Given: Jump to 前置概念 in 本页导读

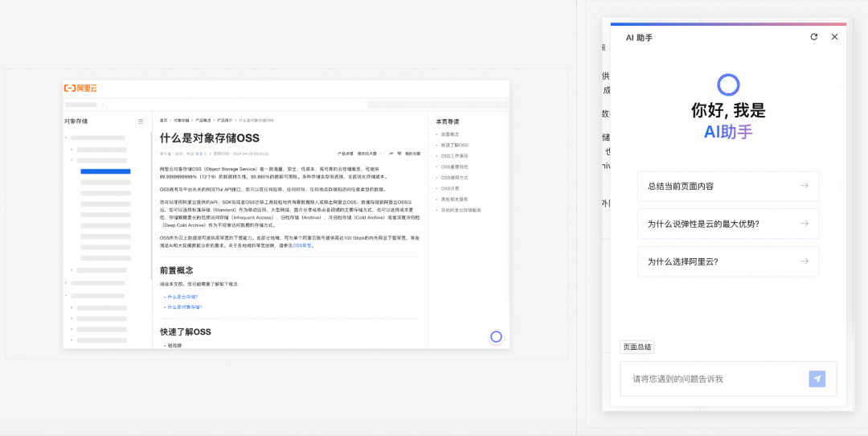Looking at the screenshot, I should tap(449, 134).
